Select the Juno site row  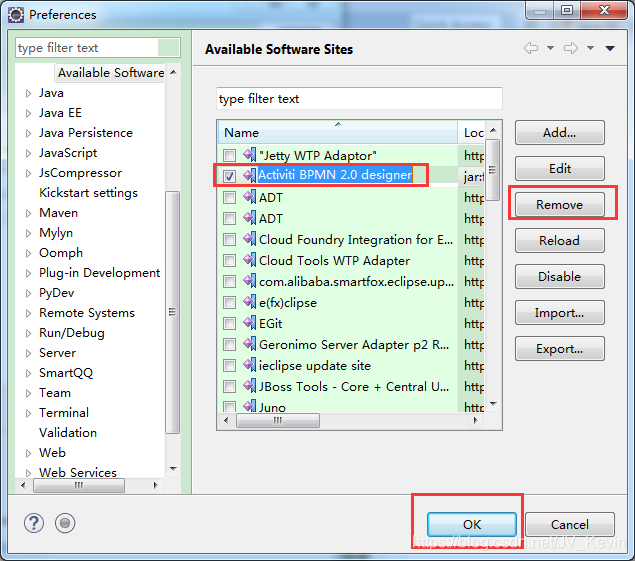point(350,407)
